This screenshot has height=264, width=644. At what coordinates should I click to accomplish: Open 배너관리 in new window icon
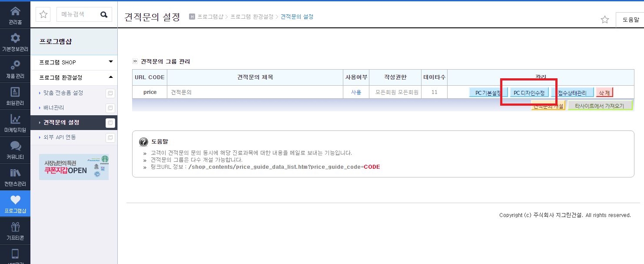tap(110, 108)
